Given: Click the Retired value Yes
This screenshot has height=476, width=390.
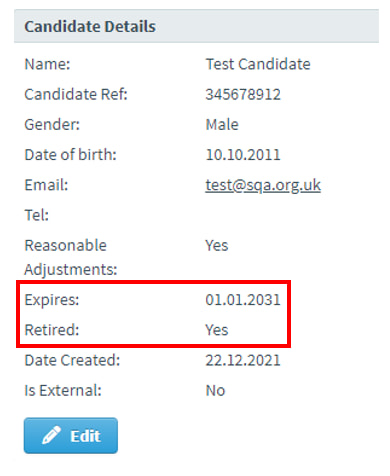Looking at the screenshot, I should pyautogui.click(x=217, y=330).
